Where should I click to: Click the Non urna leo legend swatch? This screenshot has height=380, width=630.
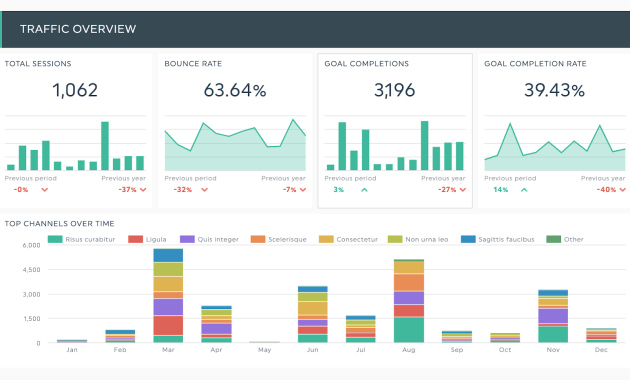pos(395,239)
